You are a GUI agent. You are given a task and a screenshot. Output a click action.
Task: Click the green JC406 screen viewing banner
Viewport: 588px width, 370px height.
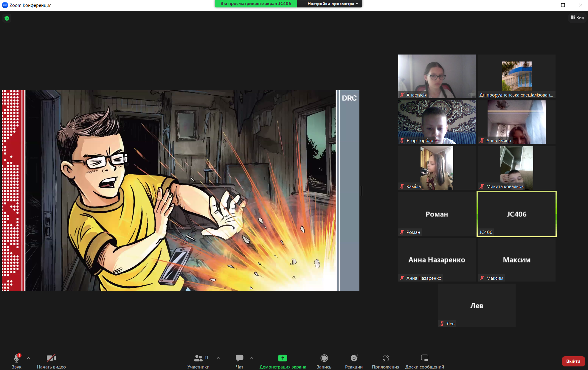tap(256, 4)
